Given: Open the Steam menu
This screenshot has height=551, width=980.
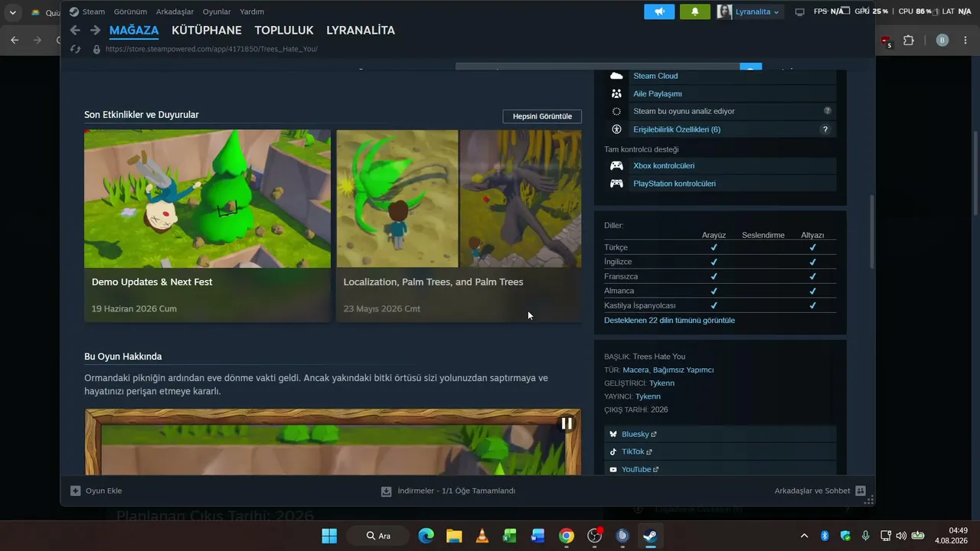Looking at the screenshot, I should [93, 11].
